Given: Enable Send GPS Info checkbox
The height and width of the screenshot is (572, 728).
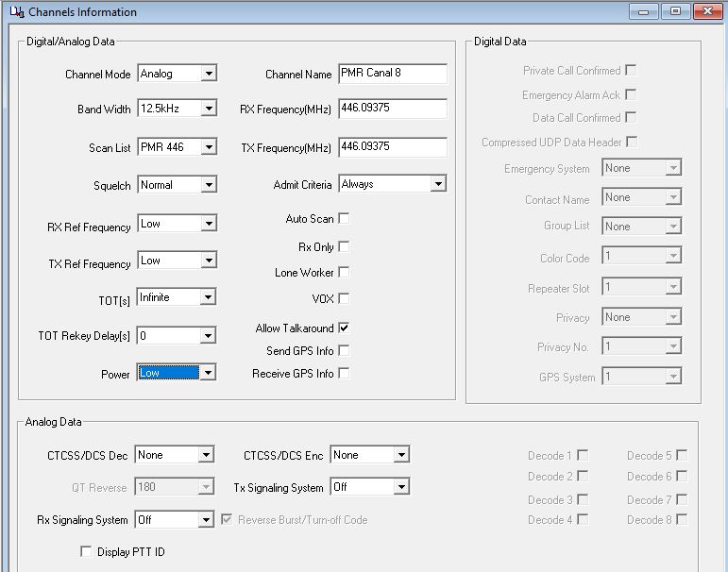Looking at the screenshot, I should (x=344, y=350).
